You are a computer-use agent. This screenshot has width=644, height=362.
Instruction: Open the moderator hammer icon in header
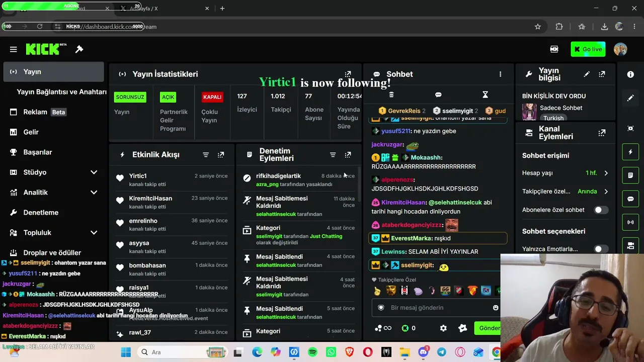pyautogui.click(x=79, y=49)
